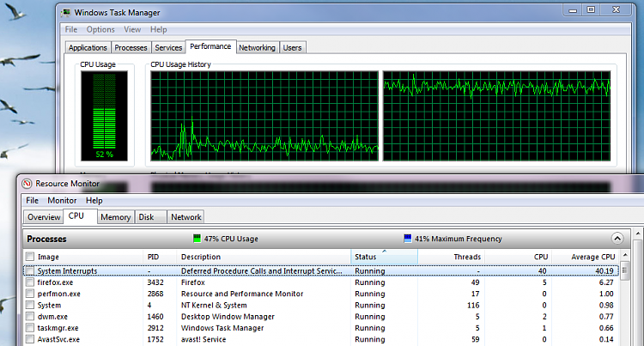644x346 pixels.
Task: Check the System Interrupts row checkbox
Action: click(x=30, y=271)
